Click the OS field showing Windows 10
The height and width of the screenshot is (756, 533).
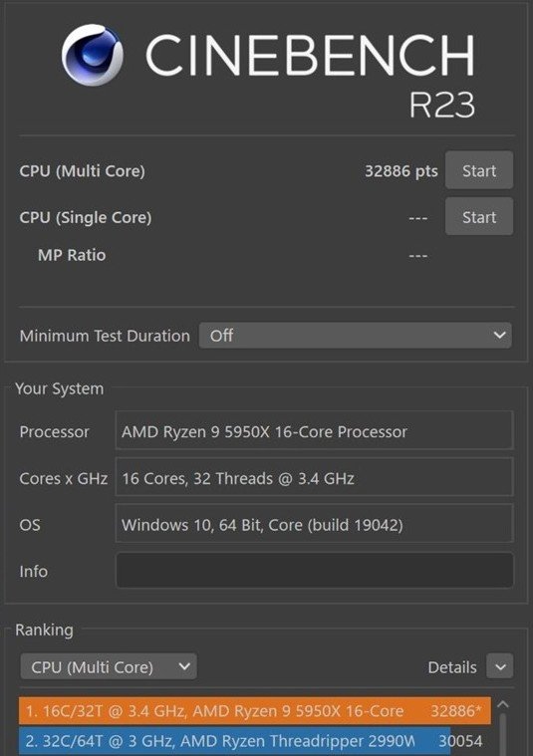coord(315,524)
